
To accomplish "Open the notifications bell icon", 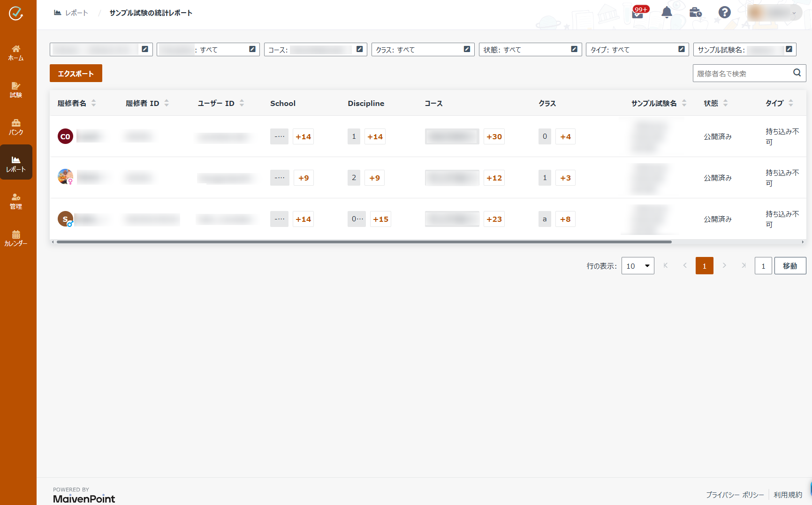I will (x=666, y=13).
